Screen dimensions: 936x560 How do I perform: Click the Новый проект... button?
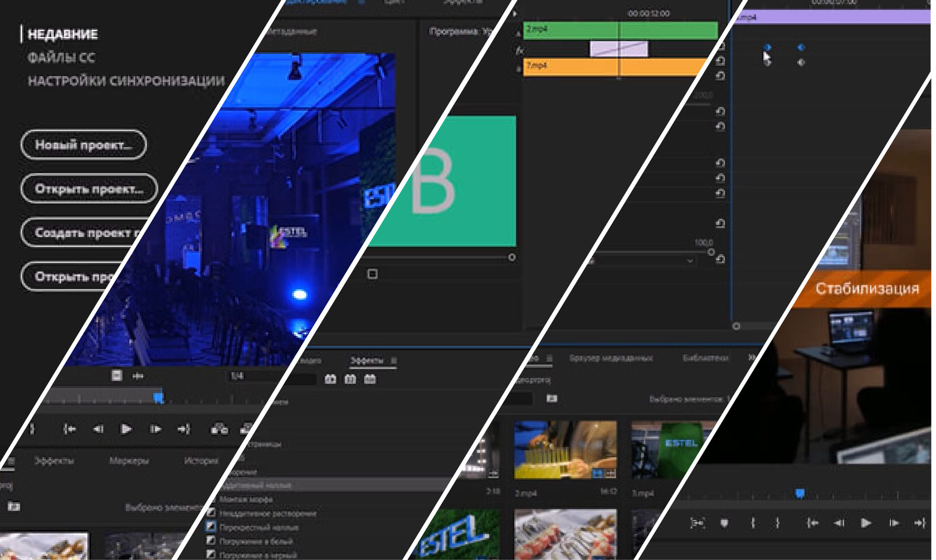tap(84, 145)
